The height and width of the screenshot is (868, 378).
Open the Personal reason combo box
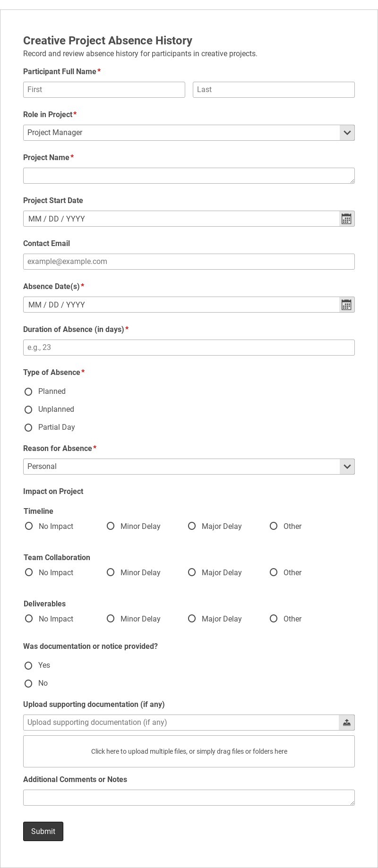coord(189,467)
